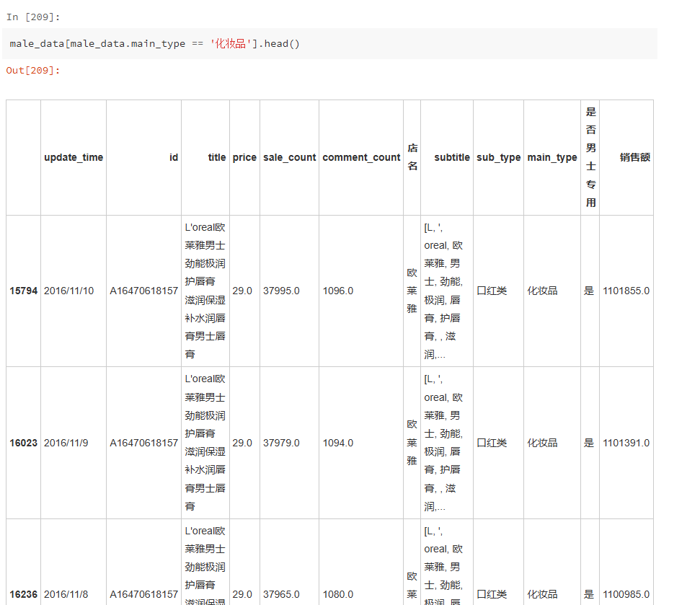Click the price column header
Screen dimensions: 700x605
(x=244, y=158)
